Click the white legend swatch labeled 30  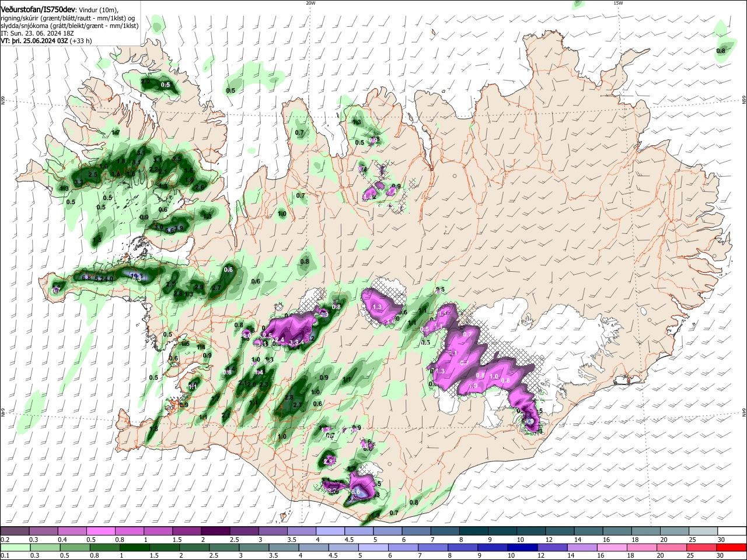pos(732,531)
